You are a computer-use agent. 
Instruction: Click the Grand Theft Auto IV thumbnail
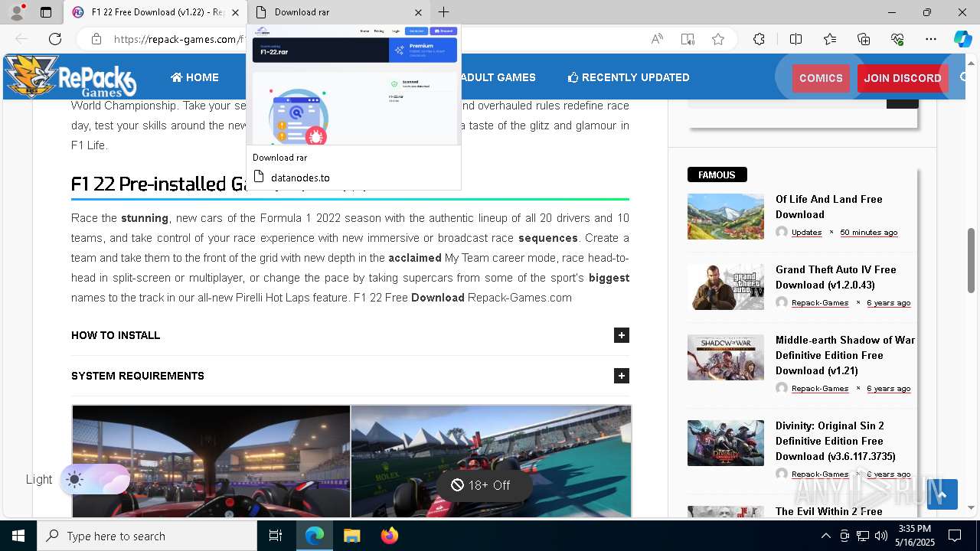tap(726, 287)
